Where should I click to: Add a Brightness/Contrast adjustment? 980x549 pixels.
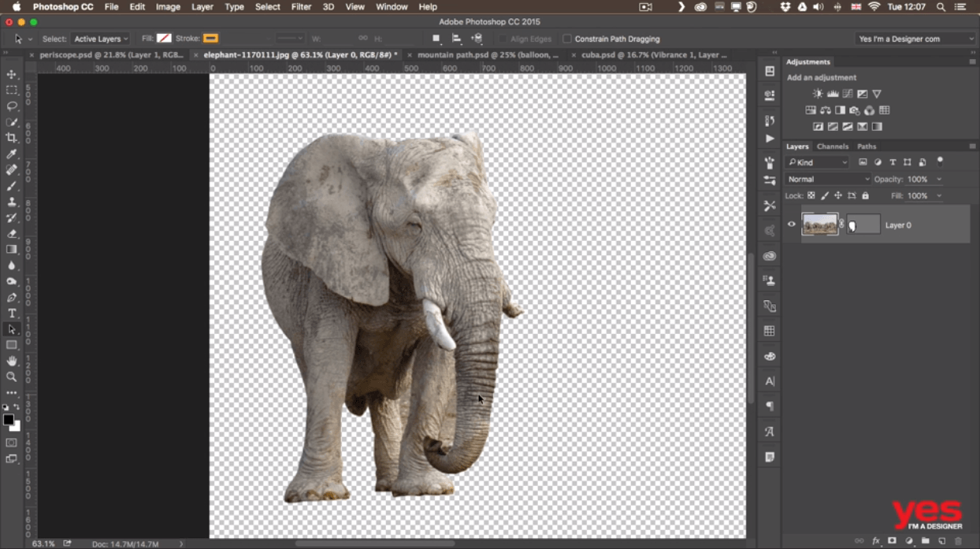click(x=817, y=94)
